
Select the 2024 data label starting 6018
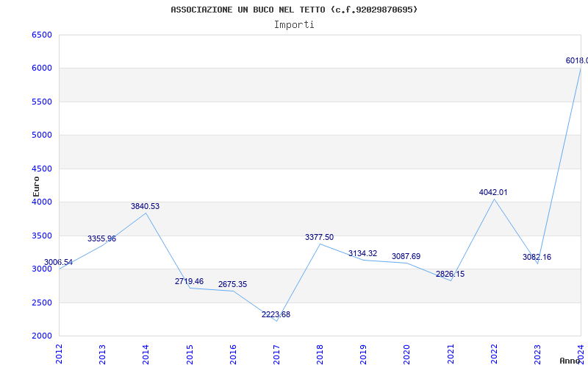tap(577, 60)
